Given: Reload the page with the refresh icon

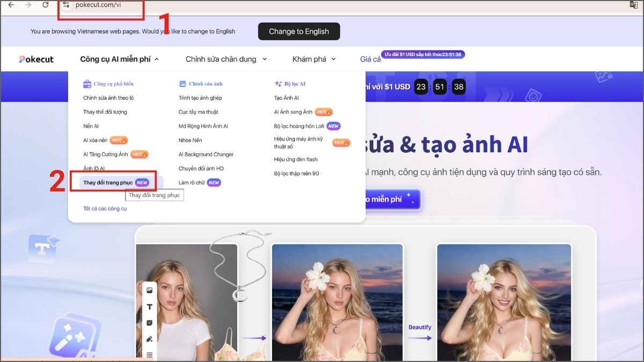Looking at the screenshot, I should (46, 5).
